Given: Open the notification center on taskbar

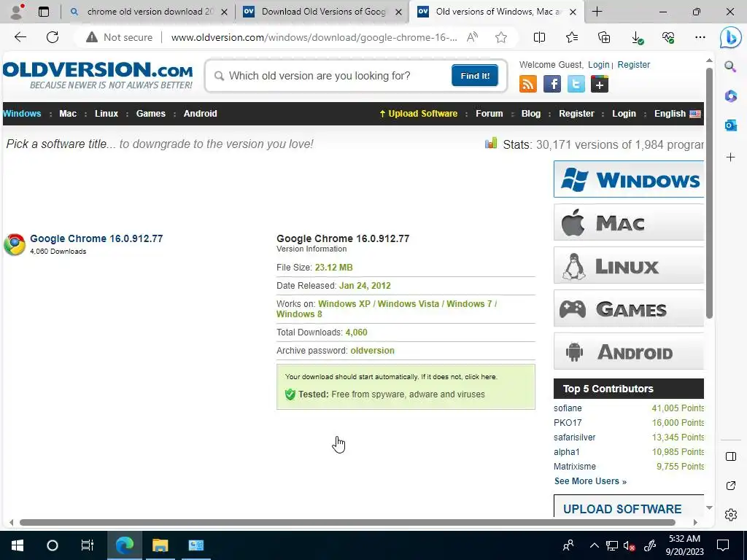Looking at the screenshot, I should point(723,545).
